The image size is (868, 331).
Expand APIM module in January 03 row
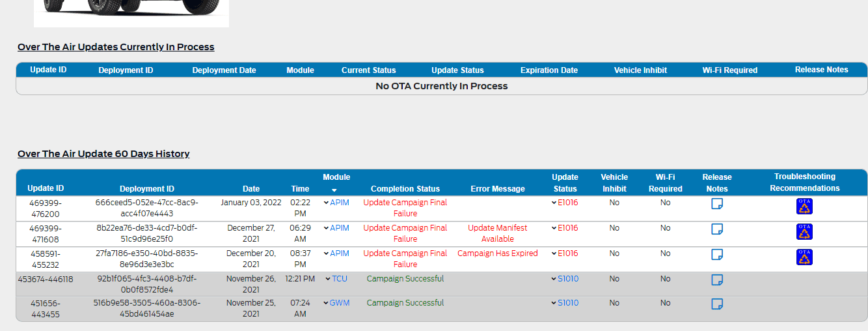click(x=326, y=203)
